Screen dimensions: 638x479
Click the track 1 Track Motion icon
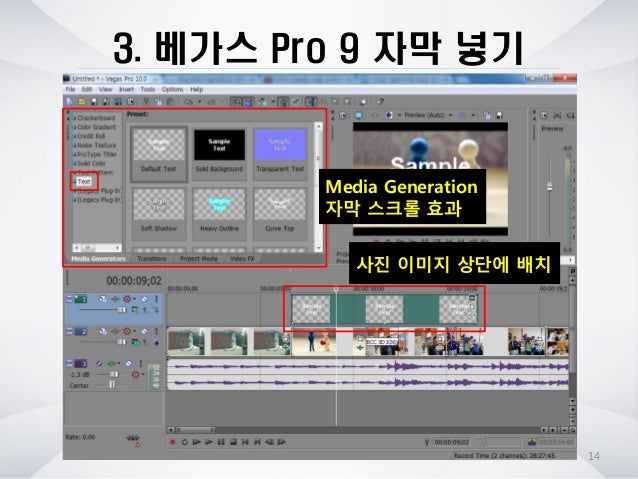tap(103, 299)
